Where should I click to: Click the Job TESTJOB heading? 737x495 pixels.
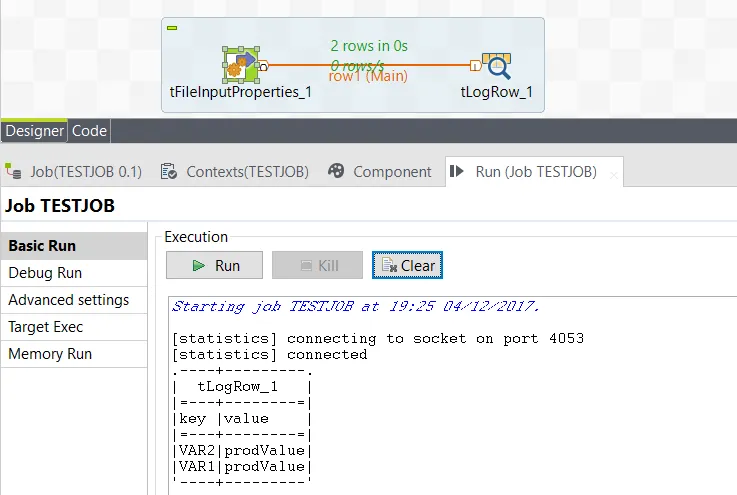click(60, 206)
